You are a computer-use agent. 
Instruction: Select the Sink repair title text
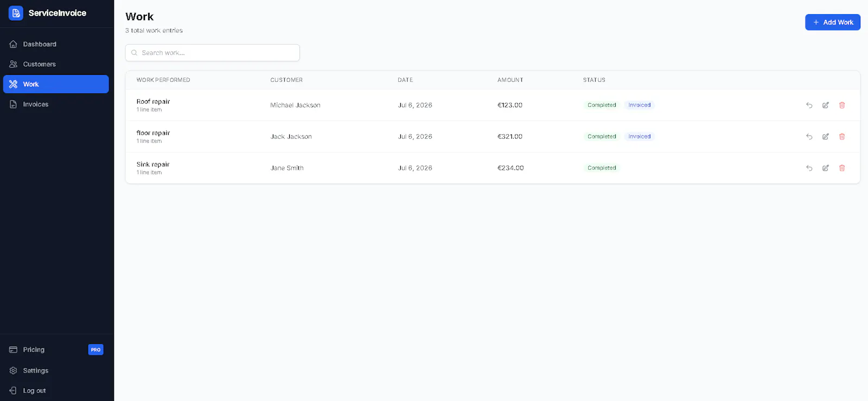pyautogui.click(x=153, y=164)
